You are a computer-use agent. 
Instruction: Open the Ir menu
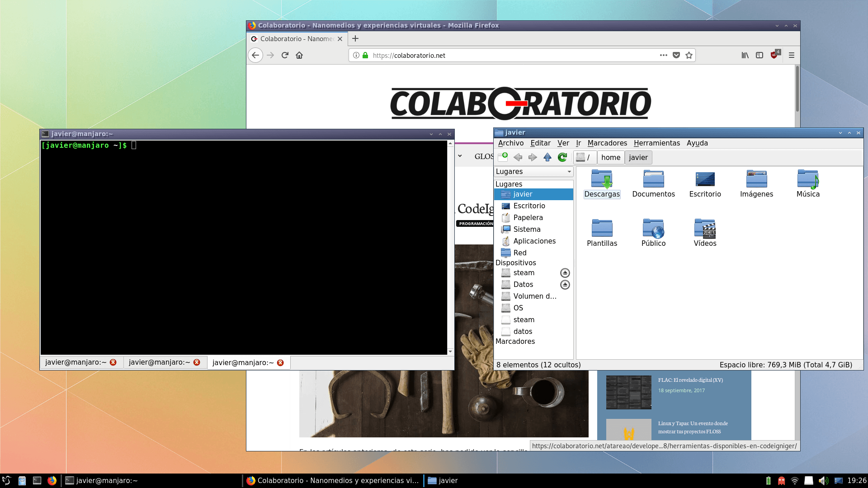578,143
